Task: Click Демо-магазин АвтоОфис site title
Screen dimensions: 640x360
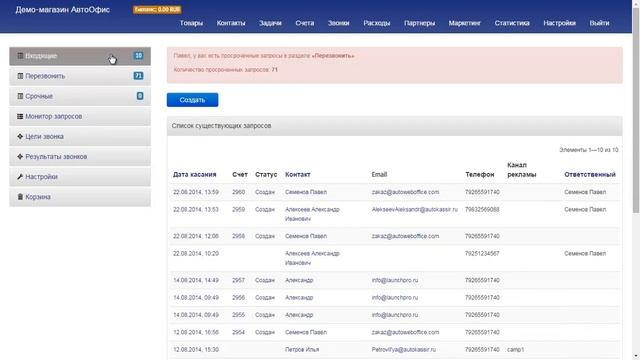Action: (x=62, y=9)
